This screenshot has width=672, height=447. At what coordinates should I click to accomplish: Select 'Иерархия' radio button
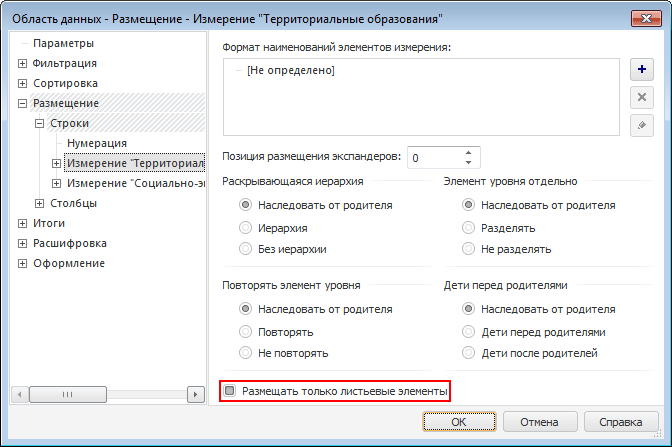point(245,227)
